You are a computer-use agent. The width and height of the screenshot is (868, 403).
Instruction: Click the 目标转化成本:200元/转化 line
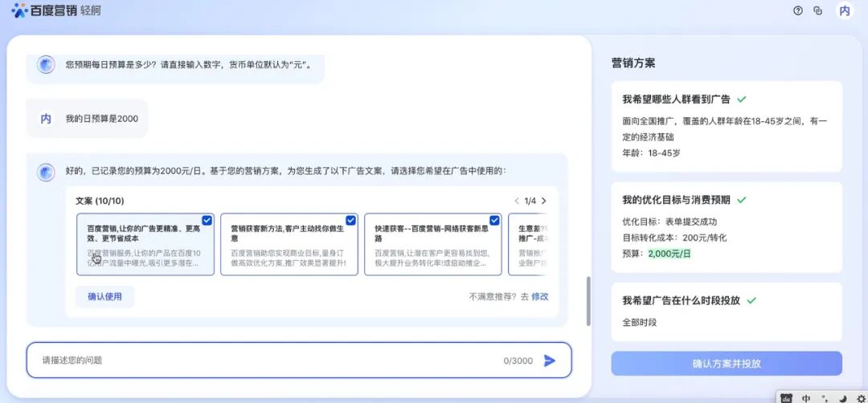pos(674,238)
